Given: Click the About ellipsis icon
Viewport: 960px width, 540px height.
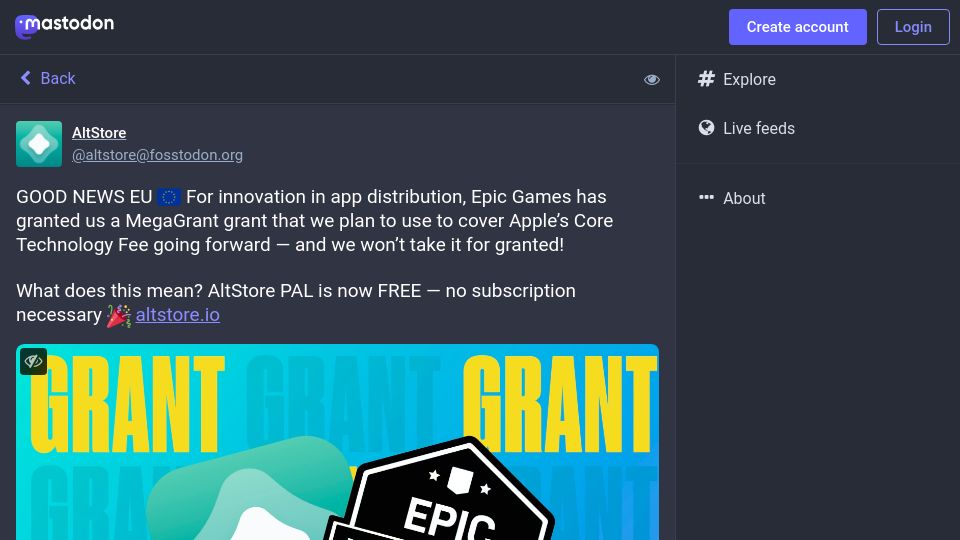Looking at the screenshot, I should [707, 197].
